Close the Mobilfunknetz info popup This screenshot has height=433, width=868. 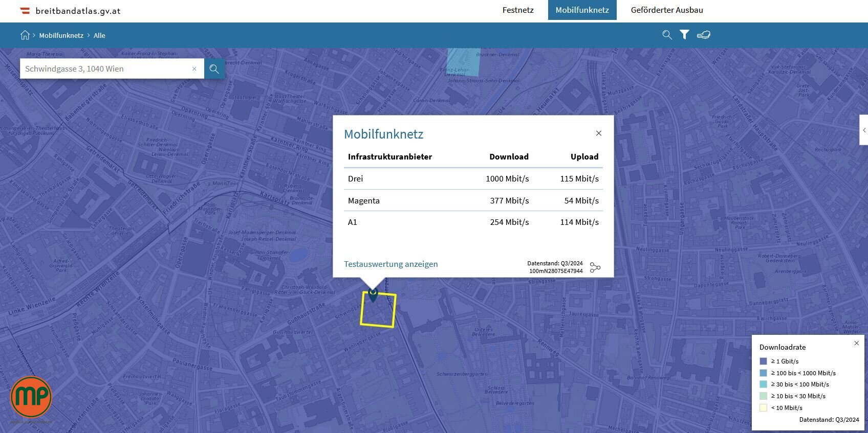(x=598, y=133)
